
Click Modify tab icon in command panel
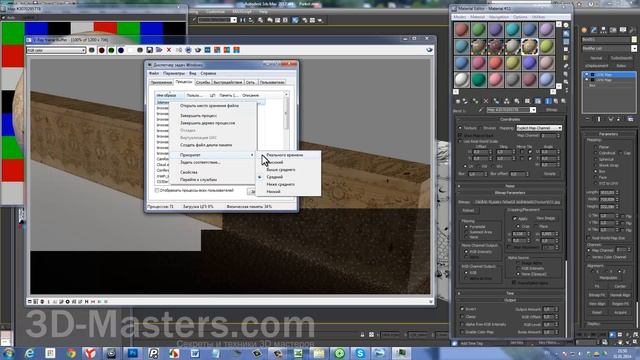(593, 30)
